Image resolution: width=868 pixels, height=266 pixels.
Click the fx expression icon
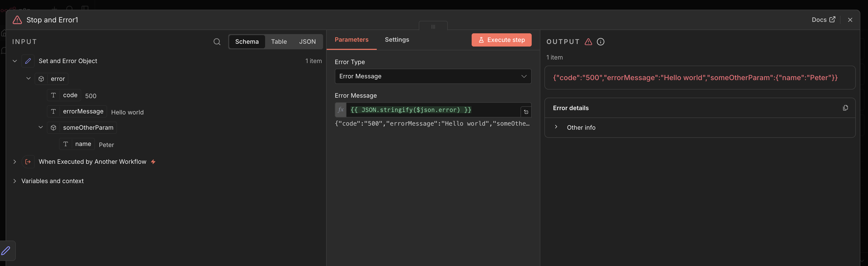click(341, 110)
